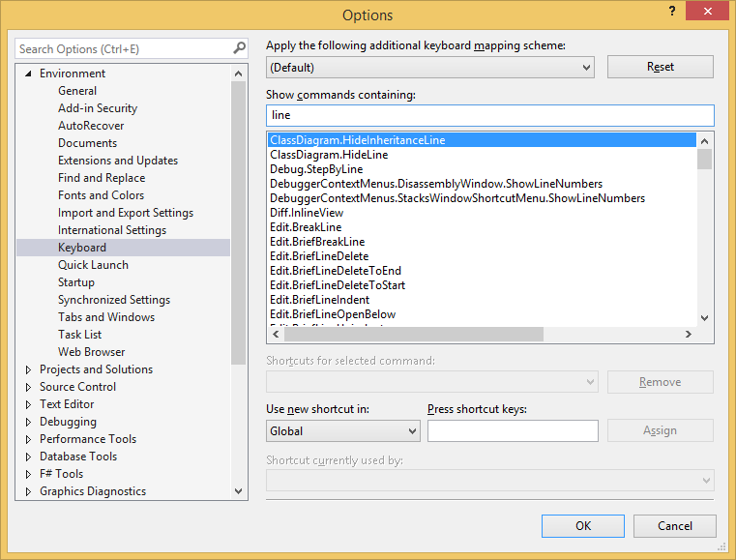Image resolution: width=736 pixels, height=560 pixels.
Task: Select General under Environment
Action: (x=77, y=91)
